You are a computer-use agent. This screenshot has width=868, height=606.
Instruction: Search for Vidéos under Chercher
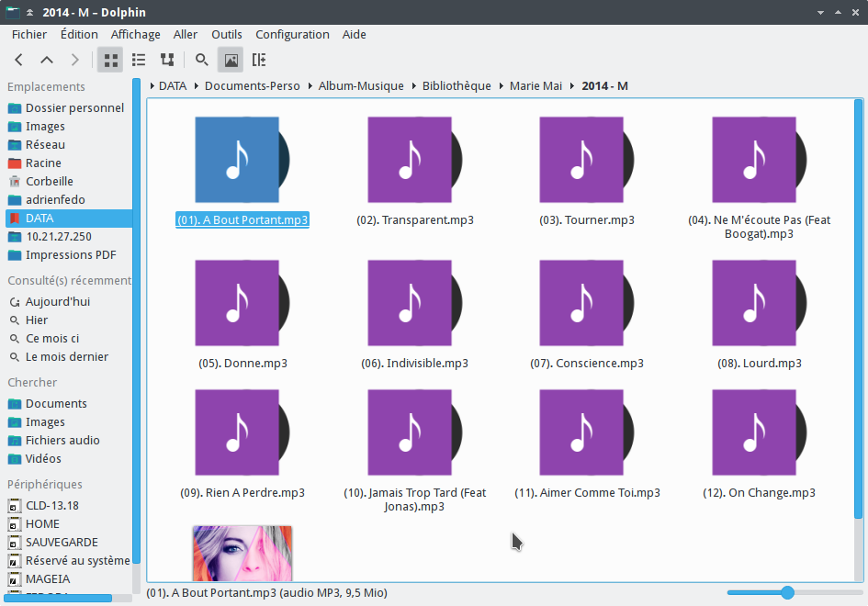coord(69,458)
